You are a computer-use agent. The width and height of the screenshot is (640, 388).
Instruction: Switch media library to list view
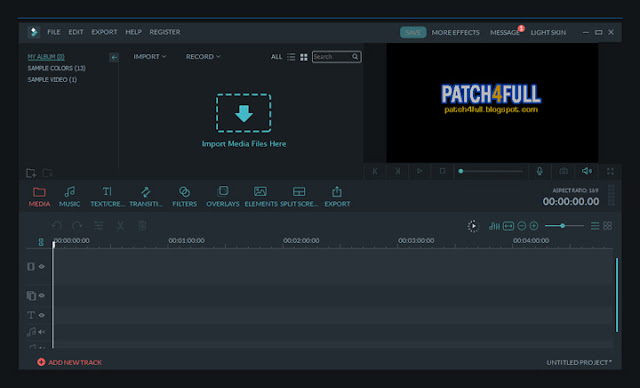coord(291,57)
